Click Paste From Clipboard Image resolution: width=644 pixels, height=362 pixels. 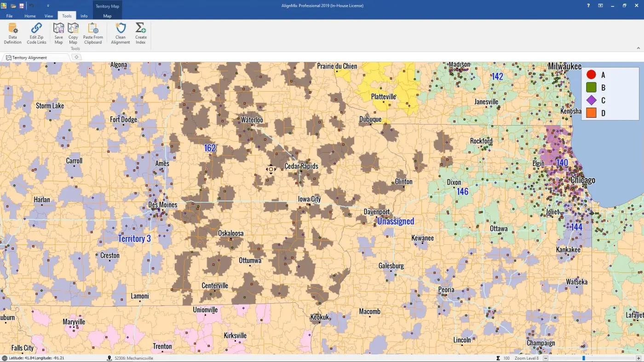tap(93, 34)
